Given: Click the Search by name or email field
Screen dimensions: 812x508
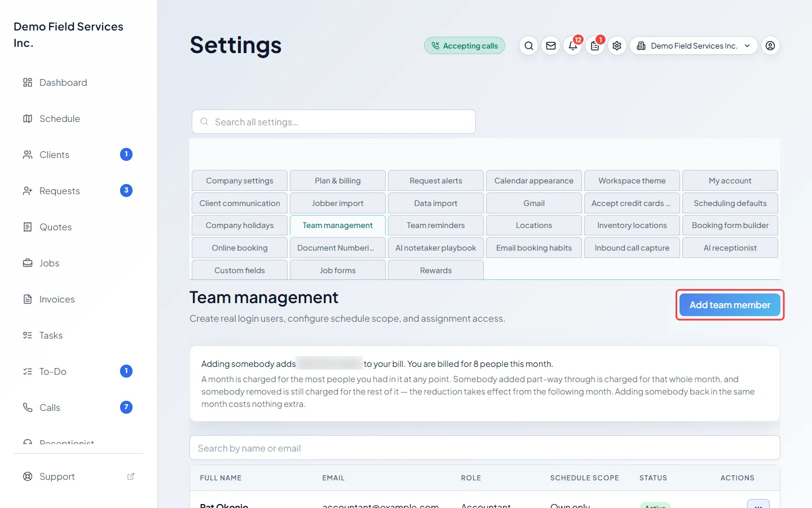Looking at the screenshot, I should (485, 448).
